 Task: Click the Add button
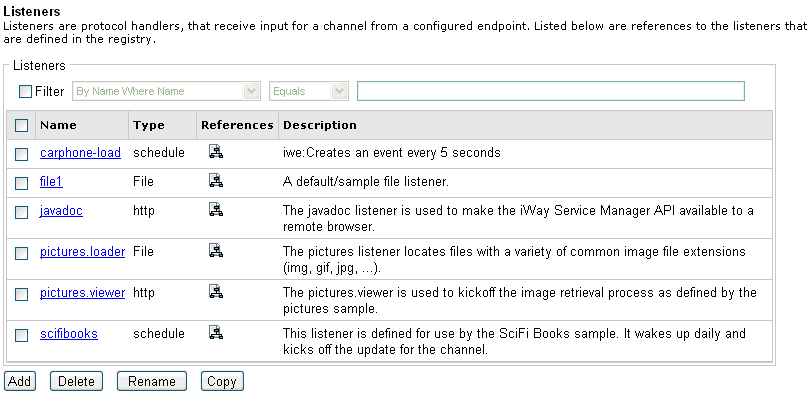tap(20, 382)
